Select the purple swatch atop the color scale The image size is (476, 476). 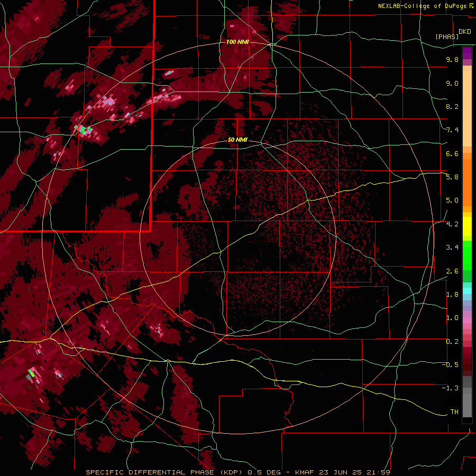(467, 53)
